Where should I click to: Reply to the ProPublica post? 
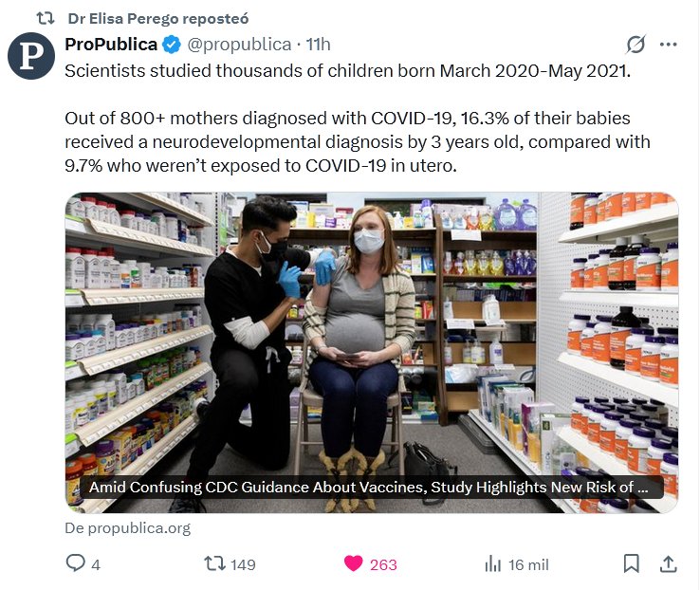tap(75, 563)
